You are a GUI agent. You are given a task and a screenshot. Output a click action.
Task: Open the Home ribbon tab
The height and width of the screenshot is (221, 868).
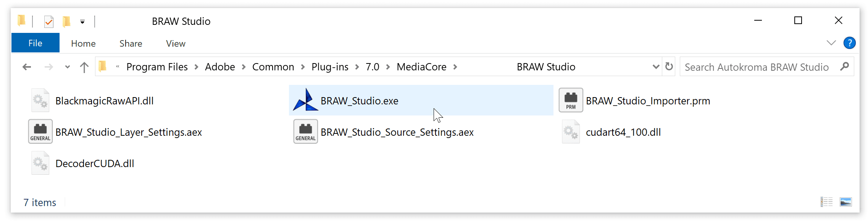point(83,43)
